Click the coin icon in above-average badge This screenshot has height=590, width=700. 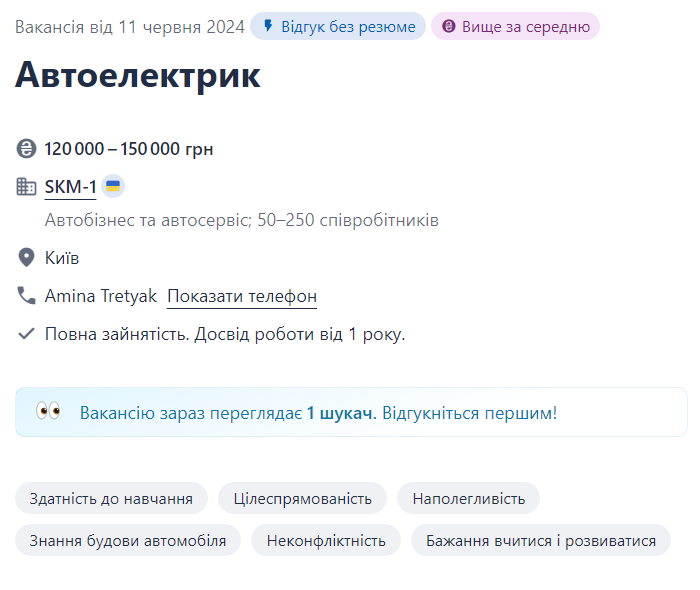449,26
